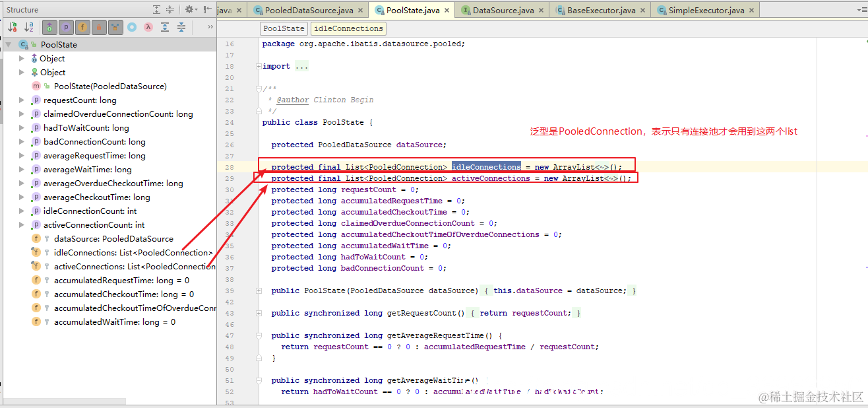Viewport: 868px width, 408px height.
Task: Click Expand All icon in Structure header
Action: [x=156, y=9]
